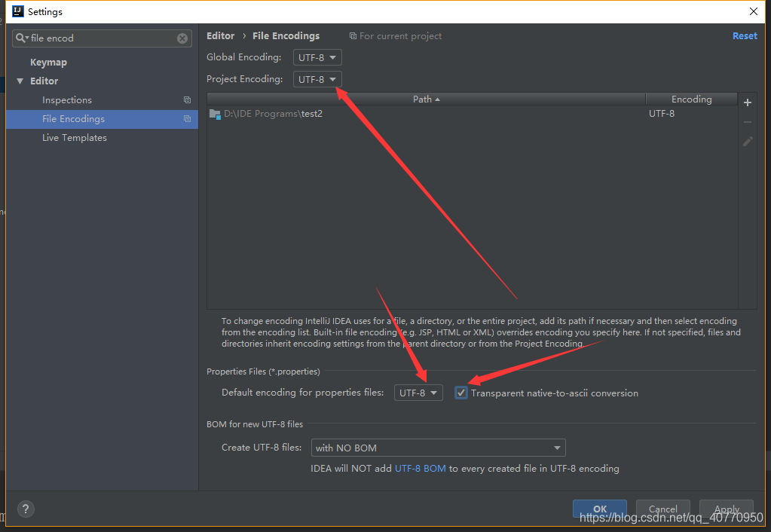Open the UTF-8 BOM link
This screenshot has width=771, height=532.
pyautogui.click(x=421, y=469)
